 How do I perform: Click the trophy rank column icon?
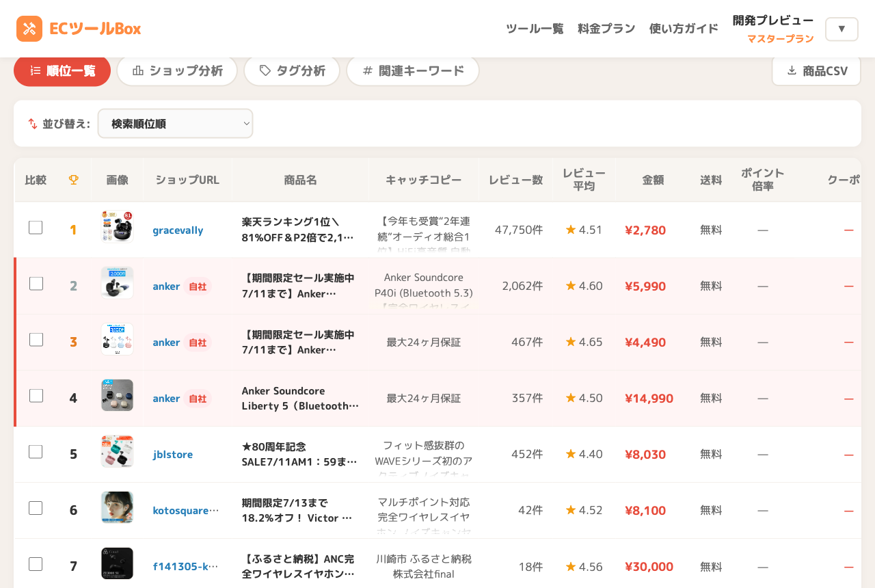pyautogui.click(x=74, y=180)
